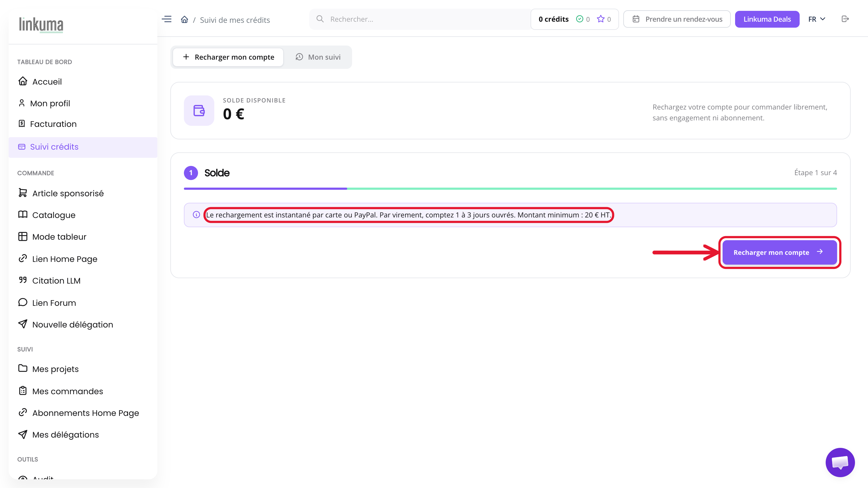Click the wallet icon beside Solde disponible
This screenshot has height=488, width=868.
click(199, 110)
